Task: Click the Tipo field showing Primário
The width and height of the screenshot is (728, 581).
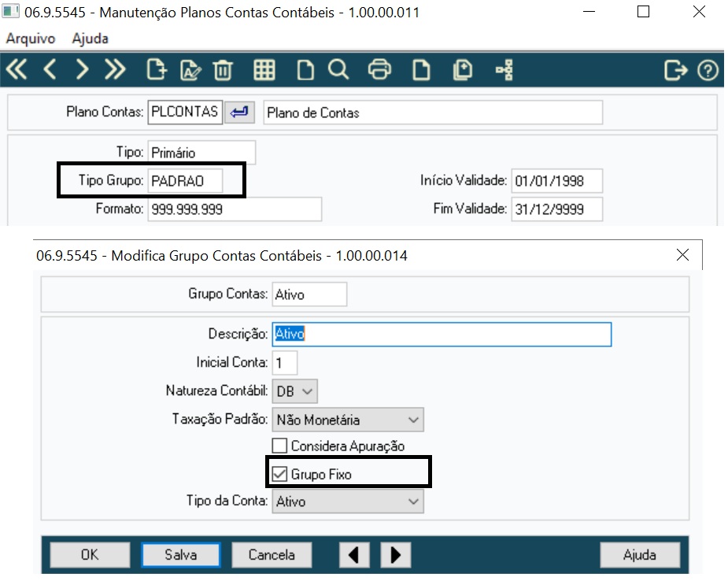Action: click(201, 152)
